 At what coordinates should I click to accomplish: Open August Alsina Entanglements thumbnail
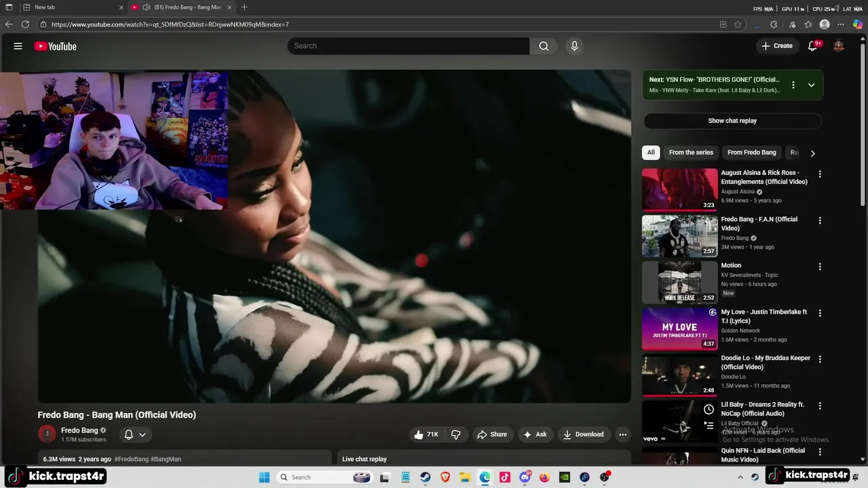[679, 190]
